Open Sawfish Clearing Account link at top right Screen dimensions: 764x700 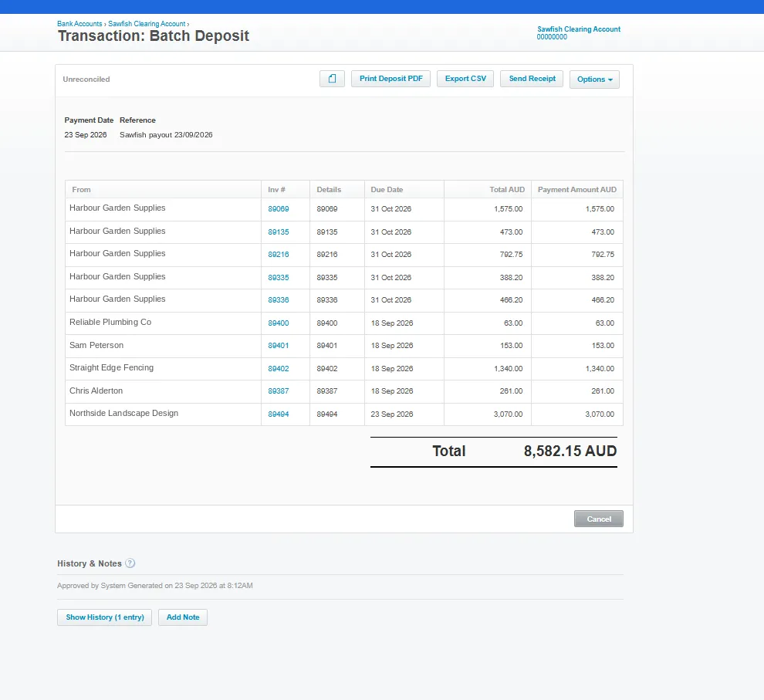coord(579,29)
